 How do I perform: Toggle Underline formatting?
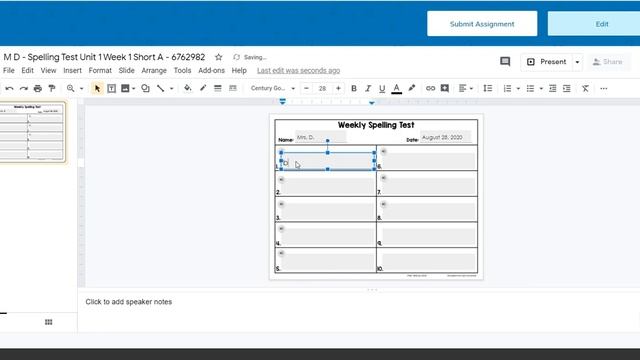pyautogui.click(x=382, y=89)
